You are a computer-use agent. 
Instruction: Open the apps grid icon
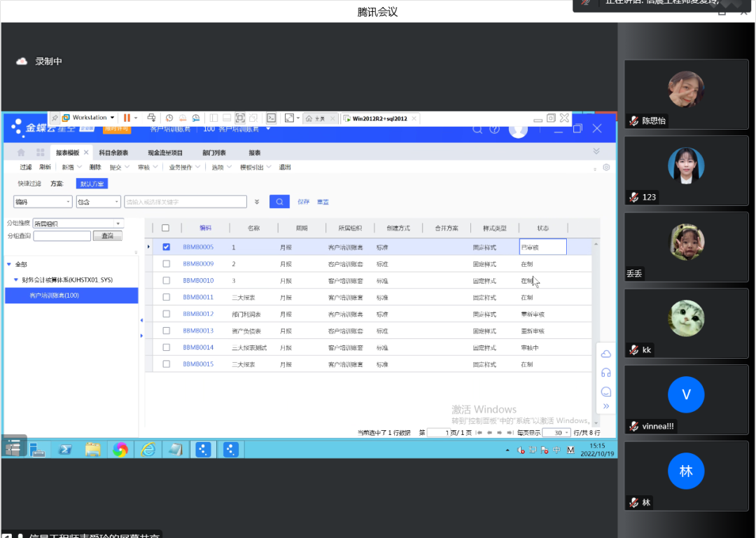tap(41, 153)
